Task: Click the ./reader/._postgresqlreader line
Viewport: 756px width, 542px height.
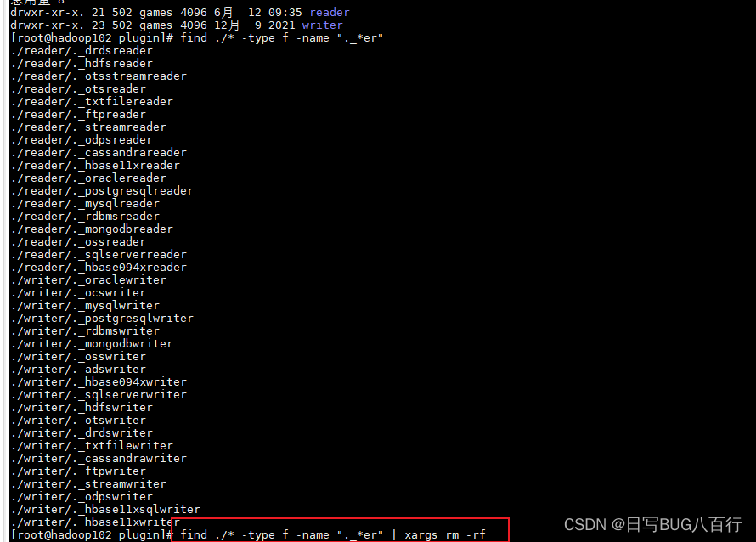Action: pos(102,191)
